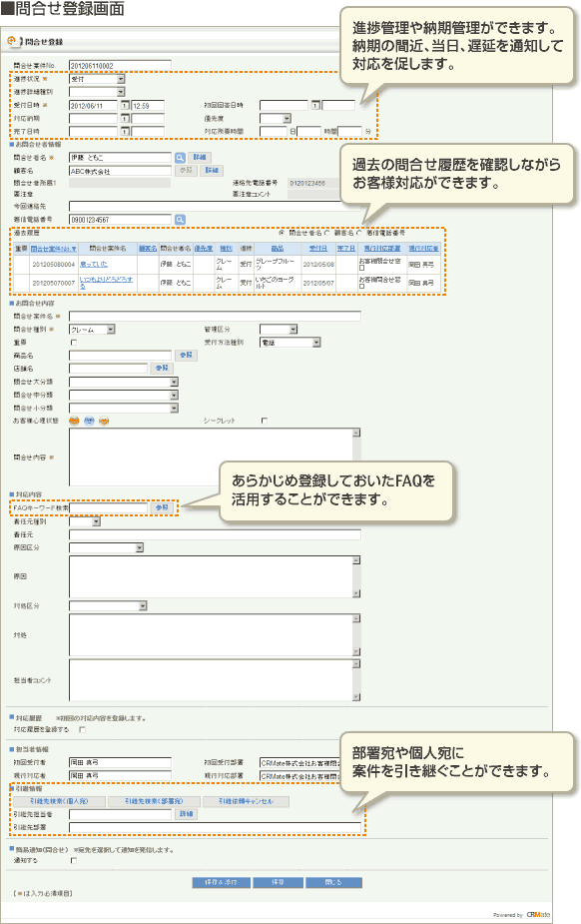Open 優先度 dropdown
This screenshot has height=924, width=581.
tap(276, 119)
